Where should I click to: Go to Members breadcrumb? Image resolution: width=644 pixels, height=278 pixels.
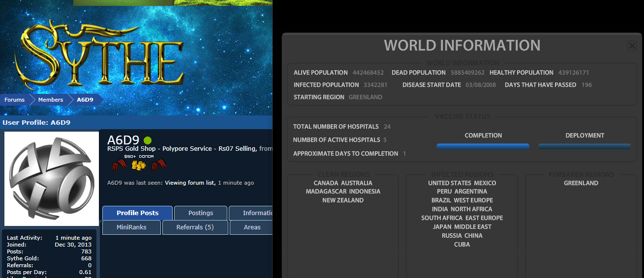(x=51, y=100)
